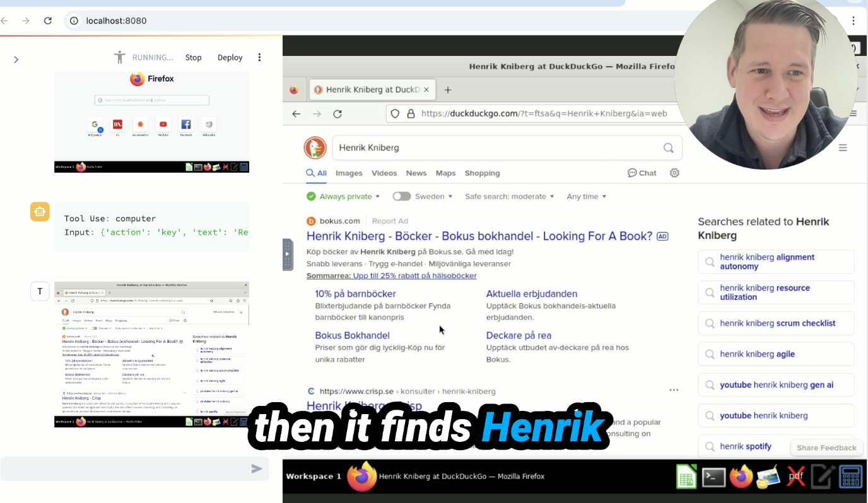This screenshot has width=868, height=503.
Task: Open the pdf viewer panel icon
Action: coord(795,477)
